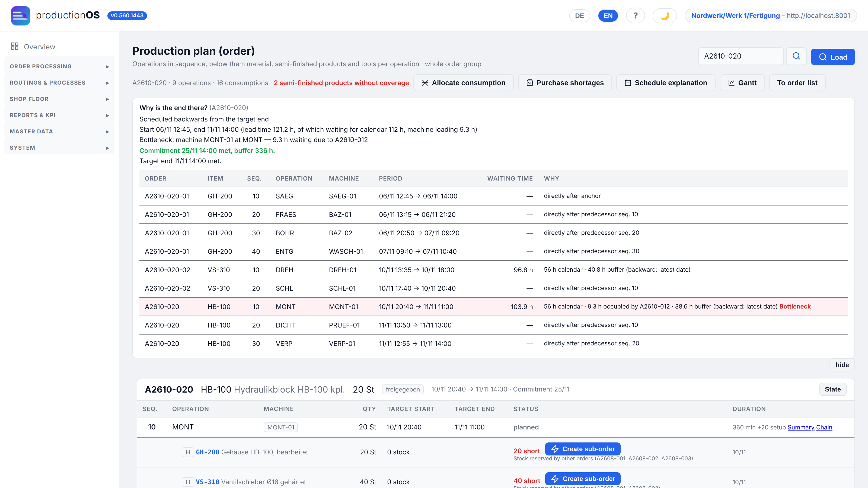This screenshot has width=868, height=488.
Task: Click the Overview grid icon
Action: click(14, 46)
